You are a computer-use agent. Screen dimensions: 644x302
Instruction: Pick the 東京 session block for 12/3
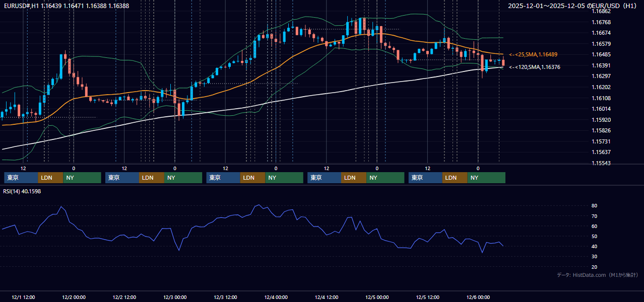[223, 178]
